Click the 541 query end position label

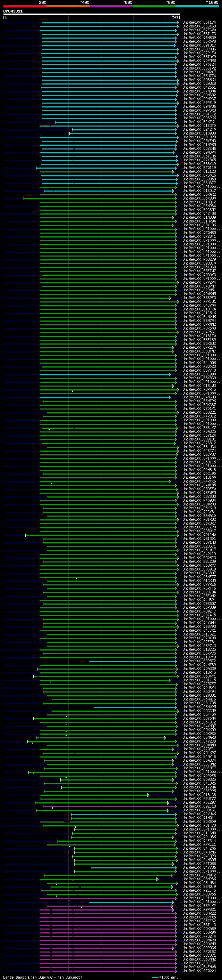pyautogui.click(x=175, y=17)
